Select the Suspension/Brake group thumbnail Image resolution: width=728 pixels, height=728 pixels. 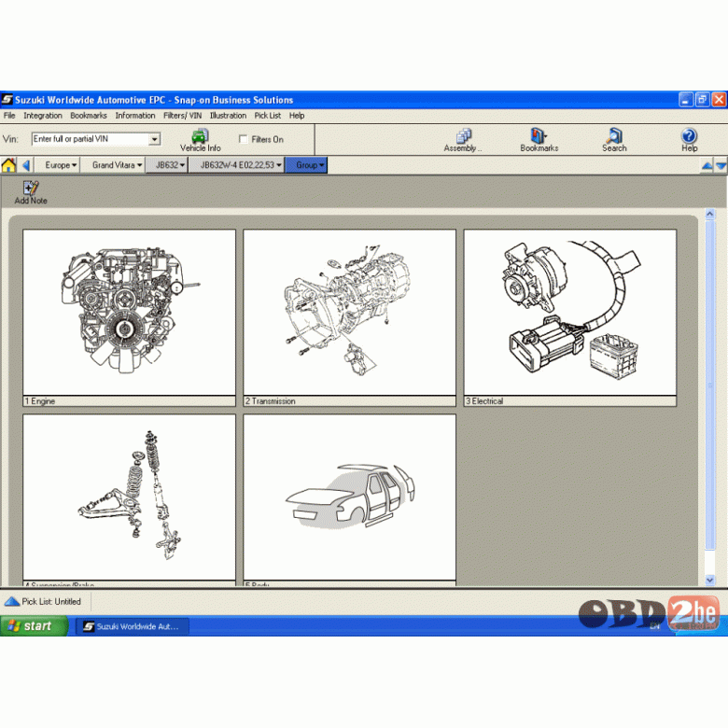129,497
